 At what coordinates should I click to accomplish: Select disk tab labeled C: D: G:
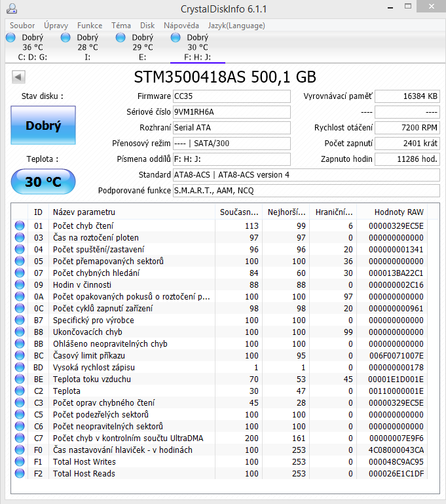[33, 47]
